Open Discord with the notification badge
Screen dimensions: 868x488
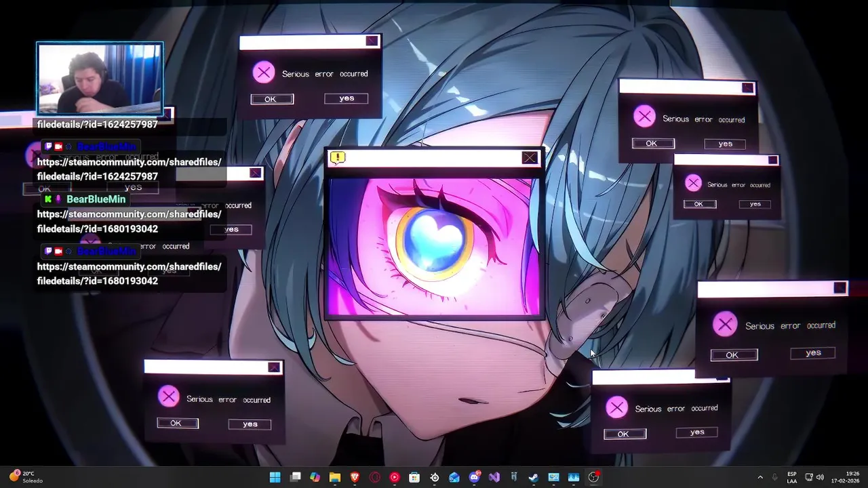475,477
